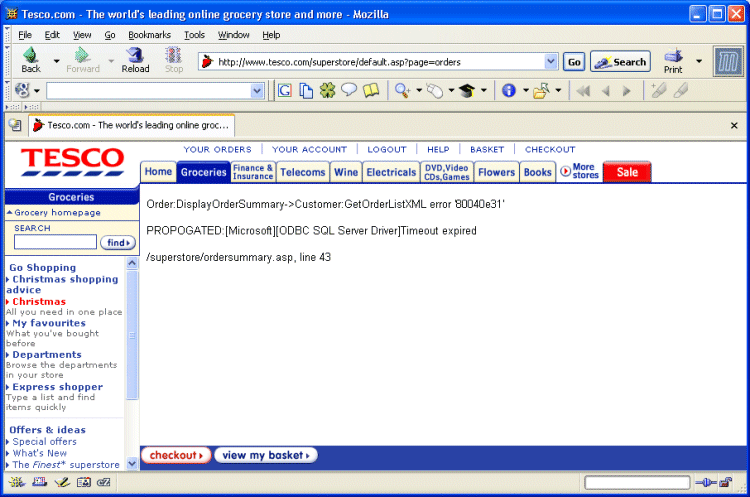The image size is (750, 497).
Task: Click in the grocery SEARCH text field
Action: pos(55,242)
